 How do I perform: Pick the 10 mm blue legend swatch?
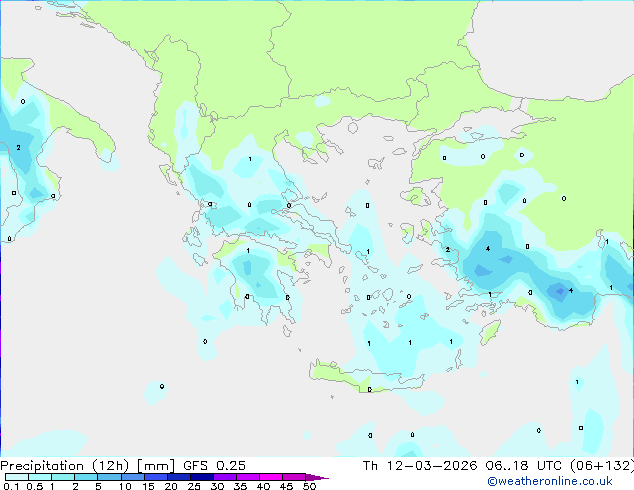coord(132,477)
